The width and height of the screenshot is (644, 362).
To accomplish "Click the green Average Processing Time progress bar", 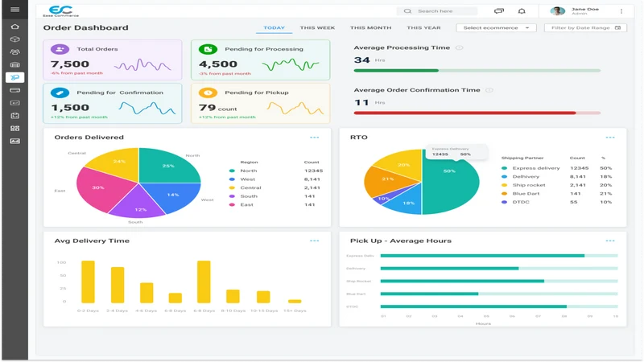I will pyautogui.click(x=477, y=71).
